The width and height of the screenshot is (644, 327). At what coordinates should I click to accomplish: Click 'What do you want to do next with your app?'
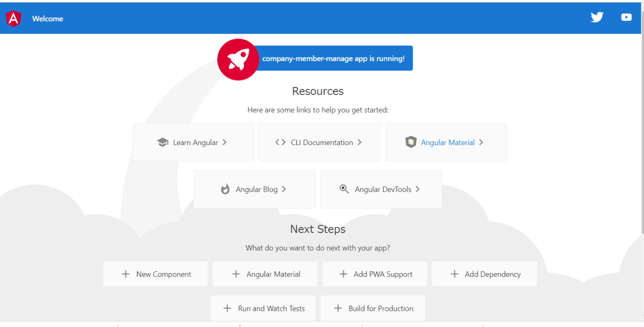click(318, 248)
